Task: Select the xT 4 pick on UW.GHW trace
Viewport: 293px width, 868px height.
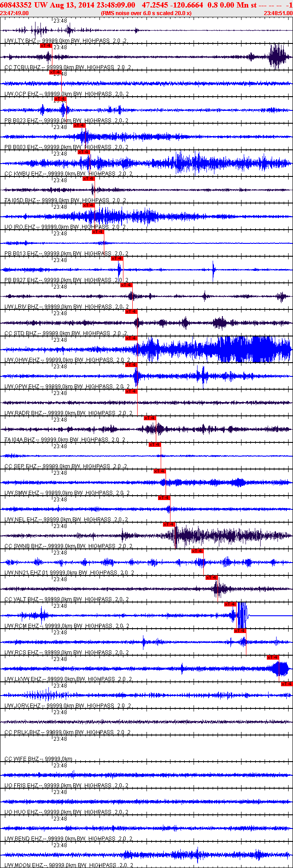Action: point(131,338)
